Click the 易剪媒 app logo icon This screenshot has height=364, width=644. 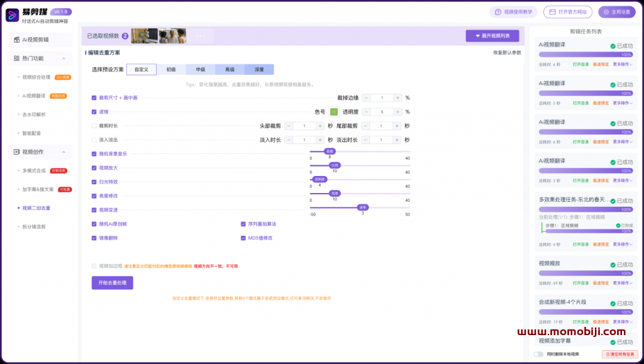13,14
